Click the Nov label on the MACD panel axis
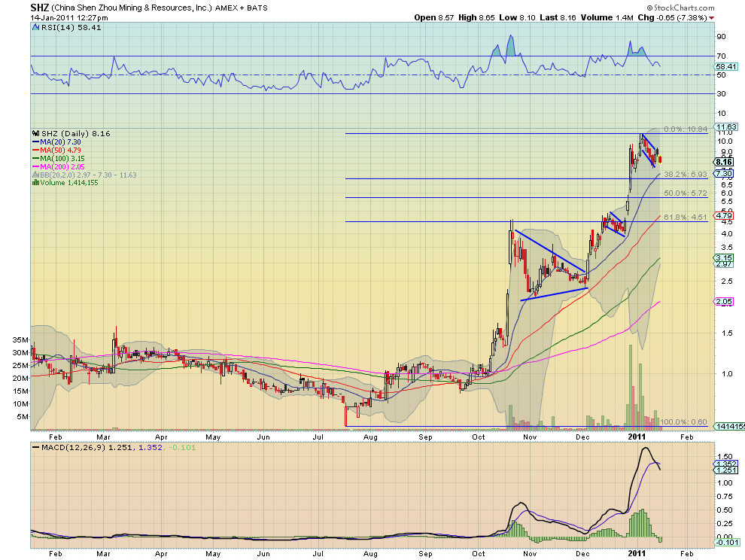Screen dimensions: 745x560 [x=530, y=554]
